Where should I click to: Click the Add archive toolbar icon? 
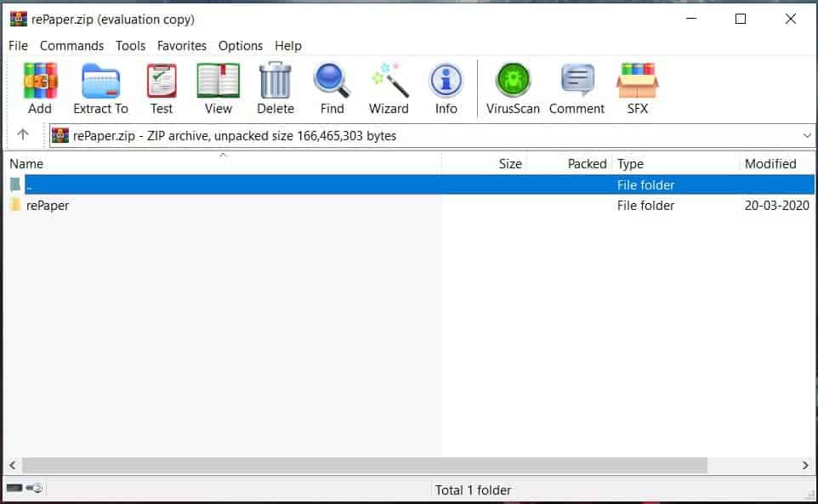pos(40,81)
